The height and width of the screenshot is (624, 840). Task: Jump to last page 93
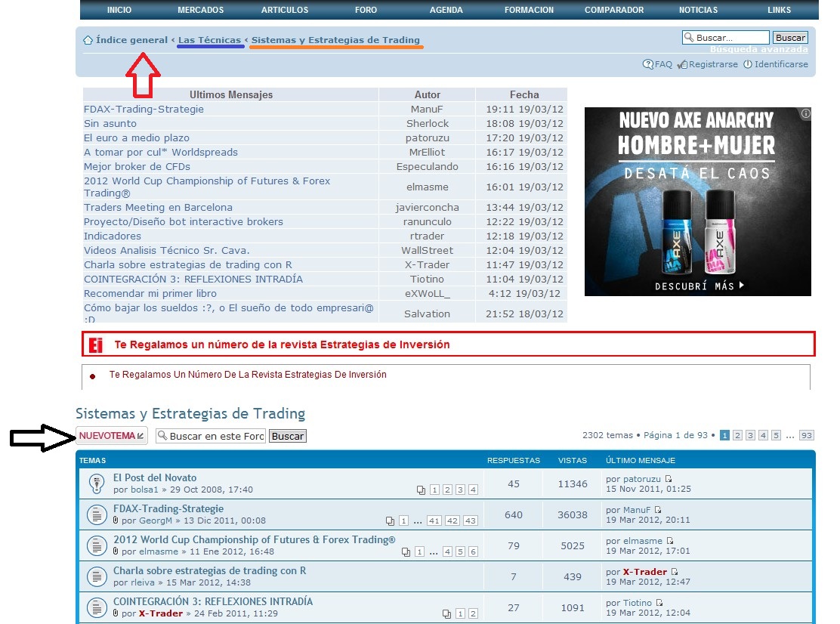click(807, 435)
